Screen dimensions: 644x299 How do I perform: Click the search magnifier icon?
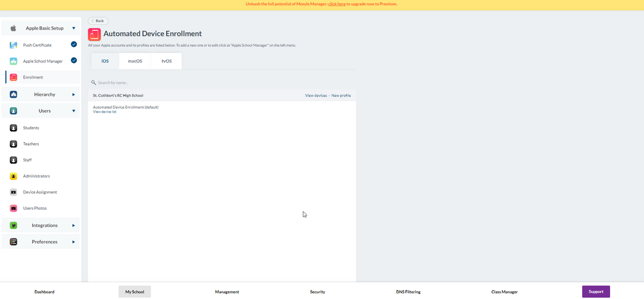tap(93, 82)
